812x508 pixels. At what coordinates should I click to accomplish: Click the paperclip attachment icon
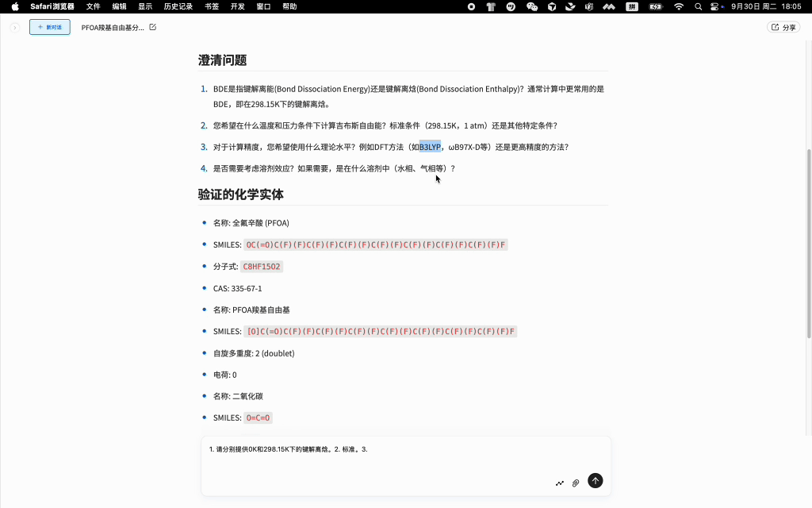coord(576,483)
